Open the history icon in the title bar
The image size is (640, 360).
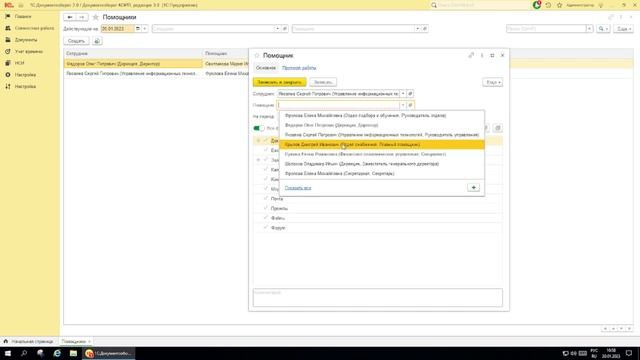(548, 5)
